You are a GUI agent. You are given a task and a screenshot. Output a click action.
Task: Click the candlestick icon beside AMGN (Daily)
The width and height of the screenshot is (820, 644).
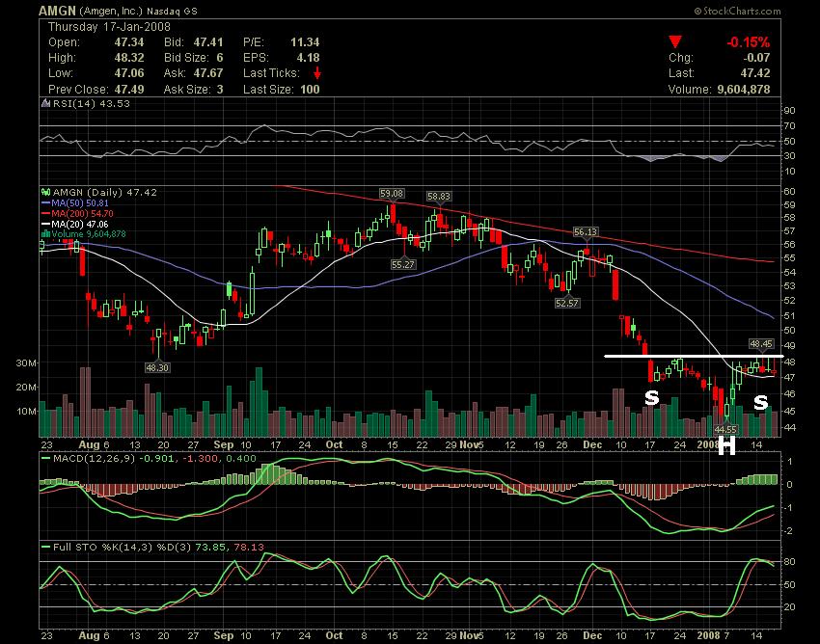46,193
